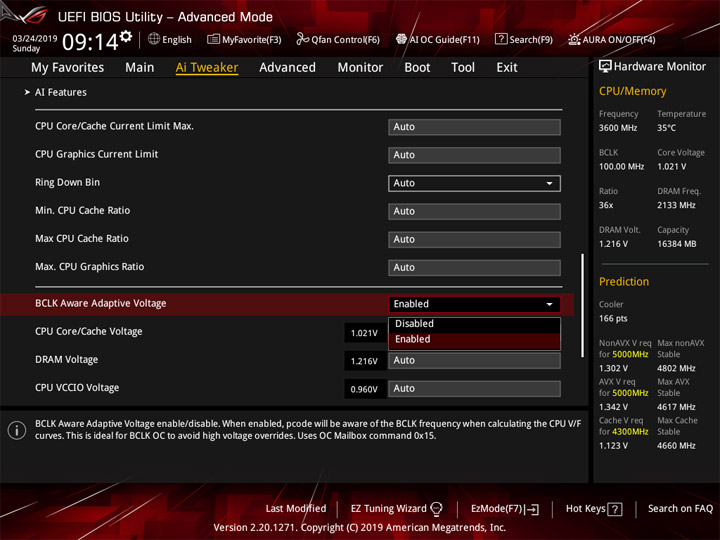This screenshot has height=540, width=720.
Task: Select Enabled in the dropdown list
Action: [474, 340]
